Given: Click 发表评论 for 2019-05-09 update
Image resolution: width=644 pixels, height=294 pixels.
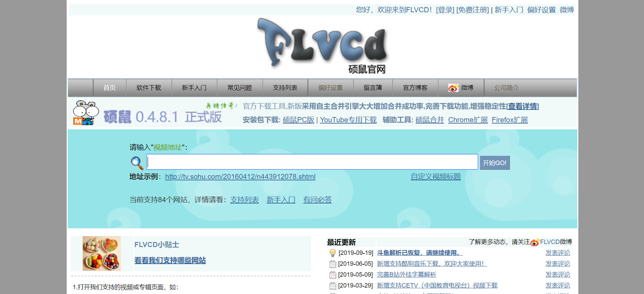Looking at the screenshot, I should tap(558, 275).
